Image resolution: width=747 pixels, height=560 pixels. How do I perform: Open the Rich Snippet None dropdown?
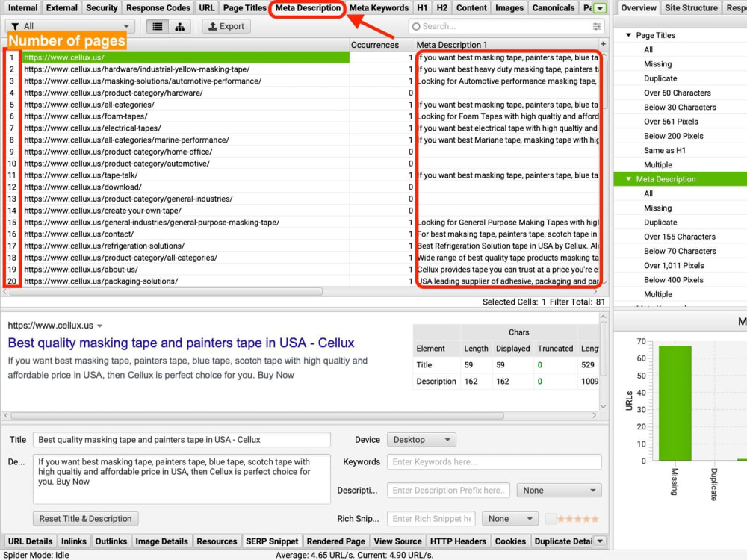tap(509, 519)
